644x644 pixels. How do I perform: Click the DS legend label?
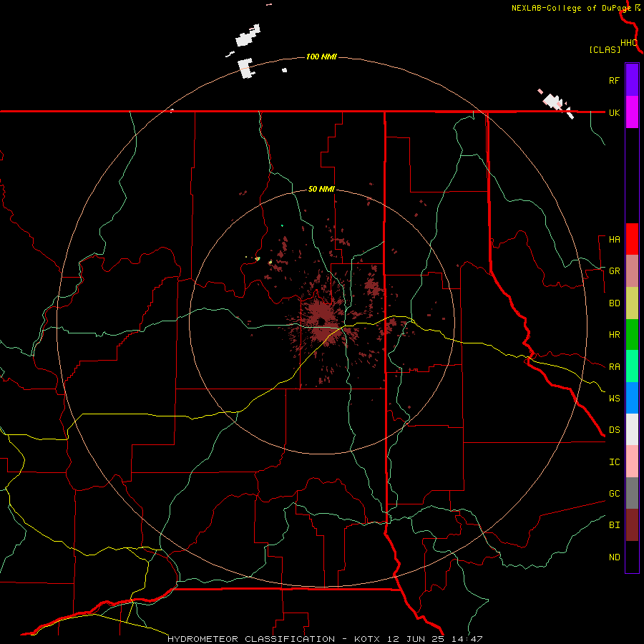[x=614, y=430]
